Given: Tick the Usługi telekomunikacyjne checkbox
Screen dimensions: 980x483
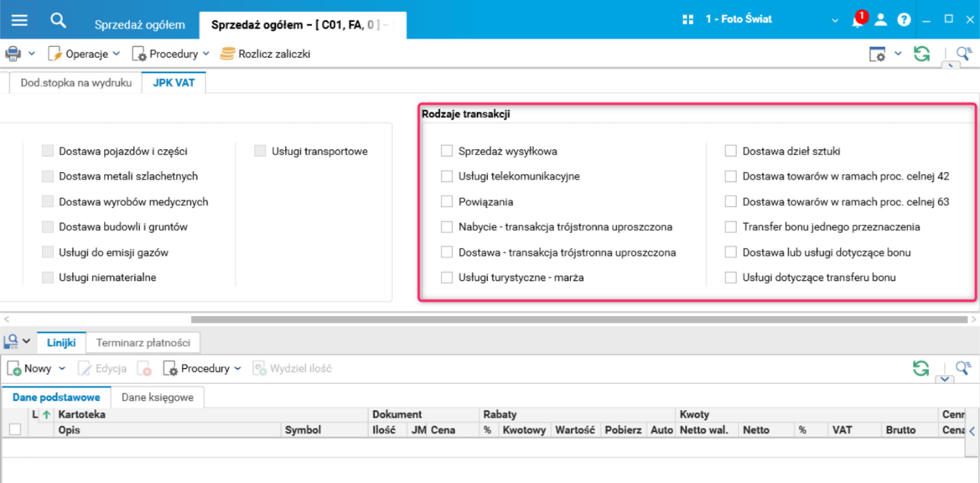Looking at the screenshot, I should [446, 176].
